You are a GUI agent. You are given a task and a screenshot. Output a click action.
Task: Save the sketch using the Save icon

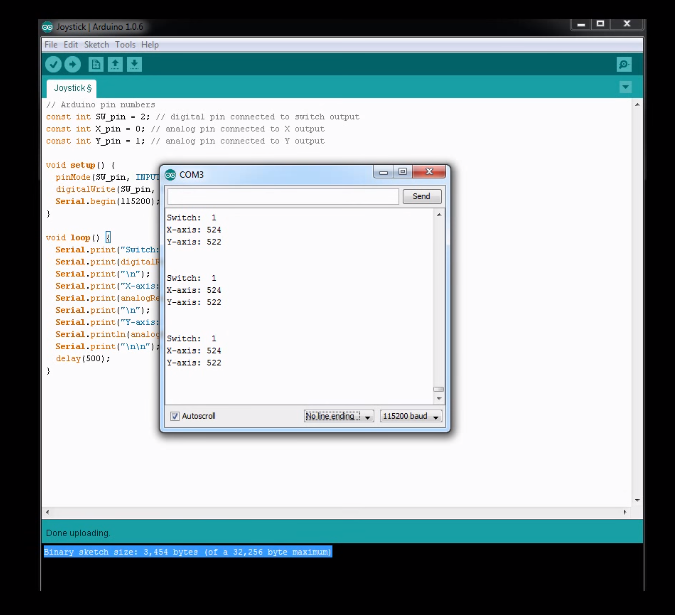pyautogui.click(x=134, y=64)
